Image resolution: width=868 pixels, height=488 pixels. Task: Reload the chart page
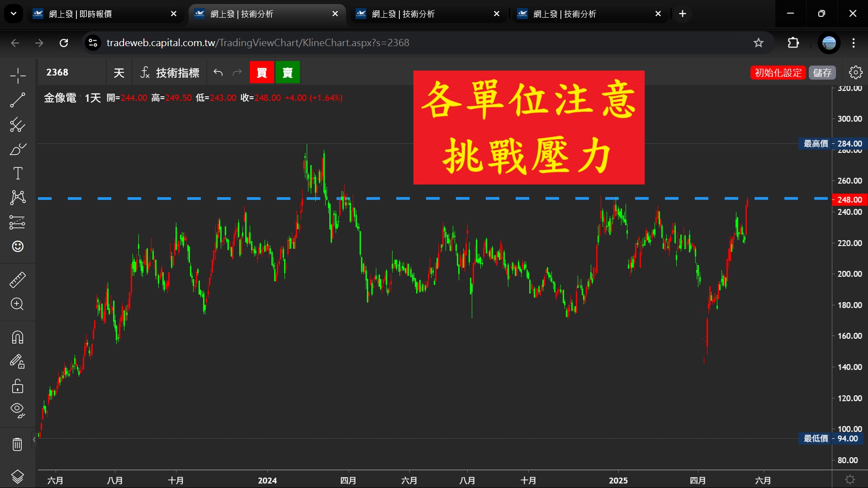[x=64, y=43]
